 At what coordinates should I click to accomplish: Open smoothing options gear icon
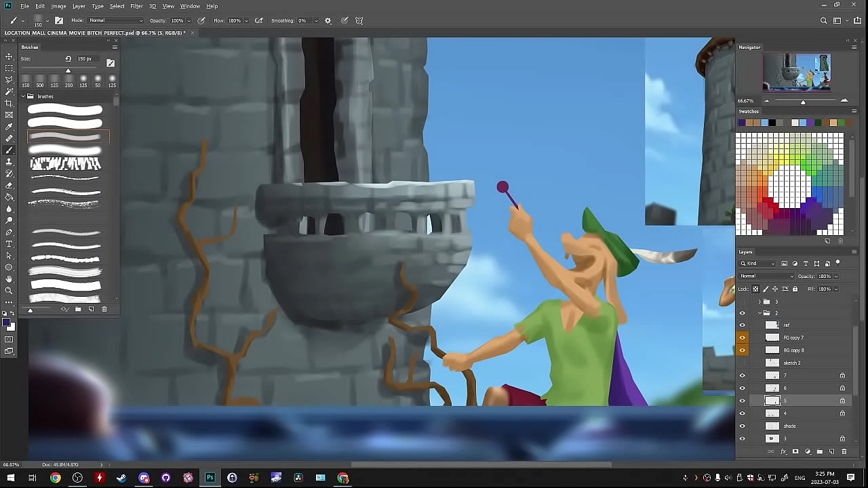point(328,20)
